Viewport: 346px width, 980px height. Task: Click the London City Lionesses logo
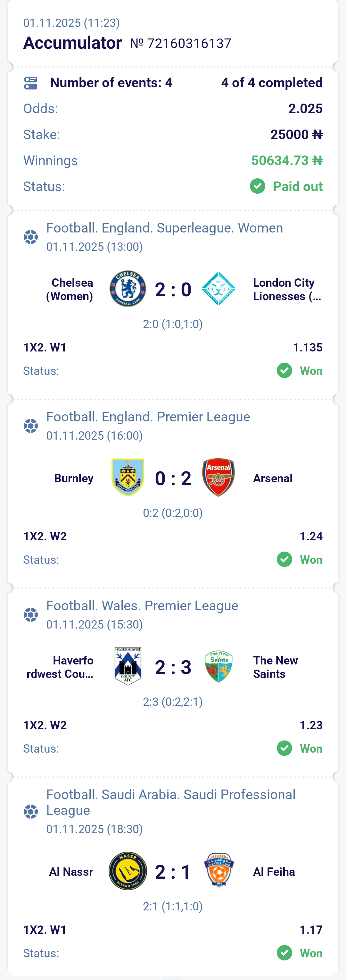coord(218,289)
